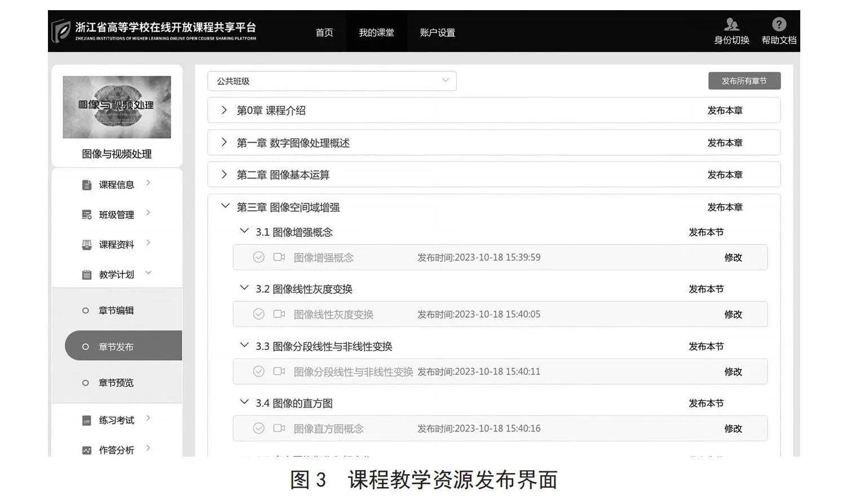The height and width of the screenshot is (504, 842).
Task: Expand 第0章 课程介绍 chevron
Action: pyautogui.click(x=224, y=110)
